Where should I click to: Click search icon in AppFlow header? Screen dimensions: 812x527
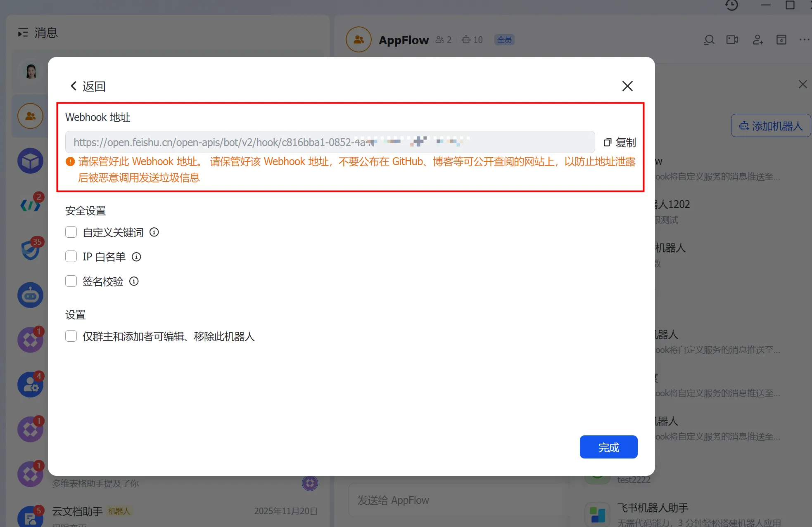[709, 40]
